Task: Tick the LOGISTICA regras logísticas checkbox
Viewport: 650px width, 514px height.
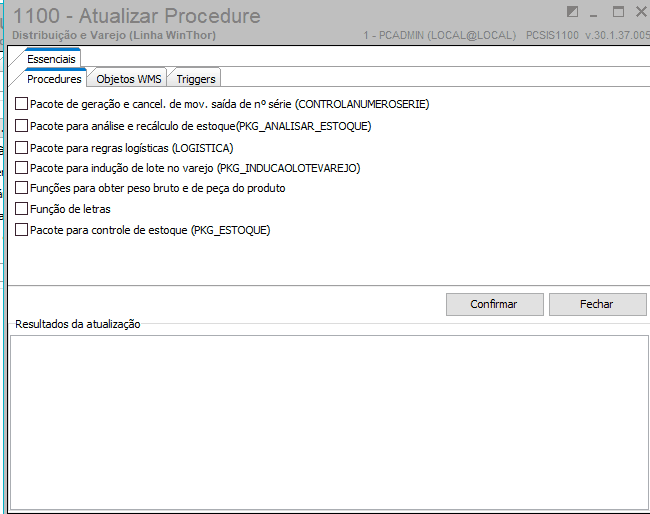Action: [x=21, y=148]
